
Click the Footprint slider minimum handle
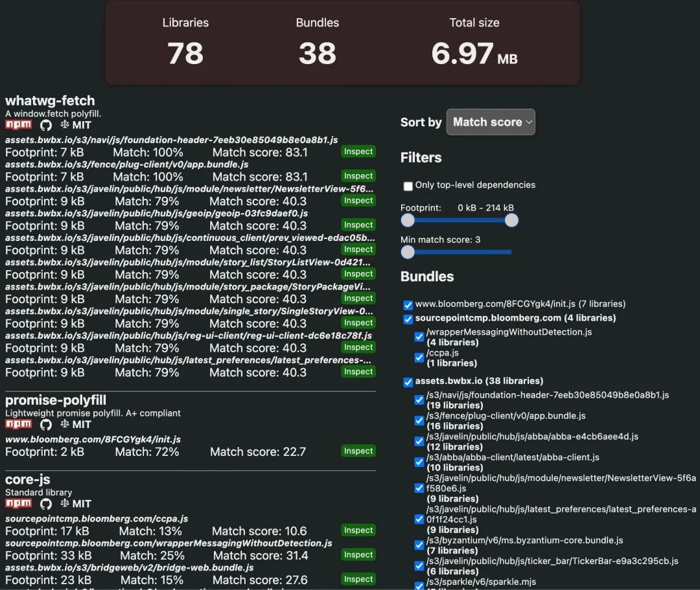coord(408,220)
